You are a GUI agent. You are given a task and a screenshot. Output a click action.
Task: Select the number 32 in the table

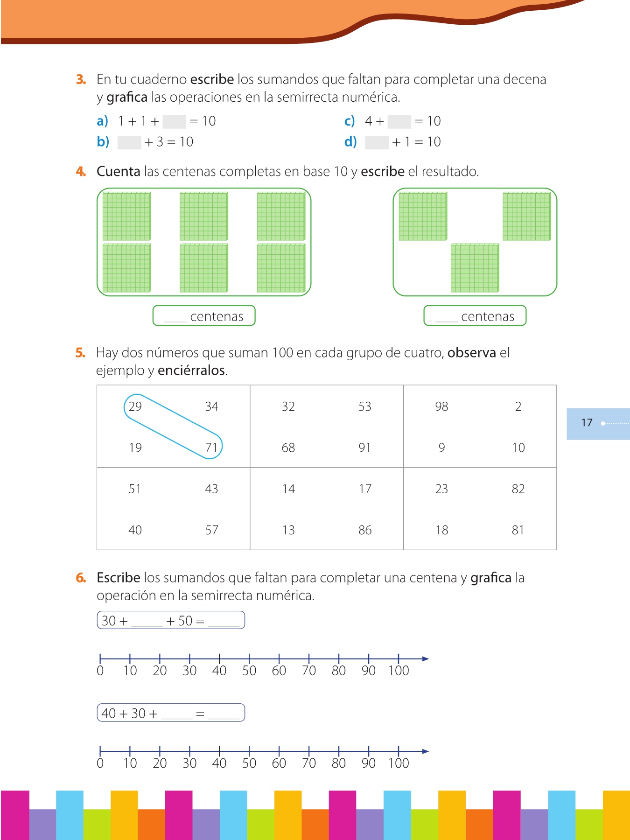pos(288,407)
